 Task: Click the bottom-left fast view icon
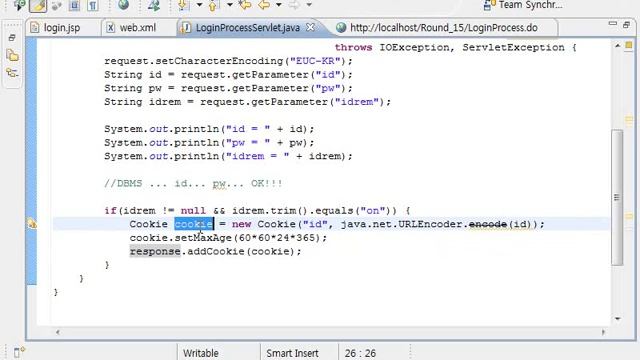pyautogui.click(x=19, y=352)
